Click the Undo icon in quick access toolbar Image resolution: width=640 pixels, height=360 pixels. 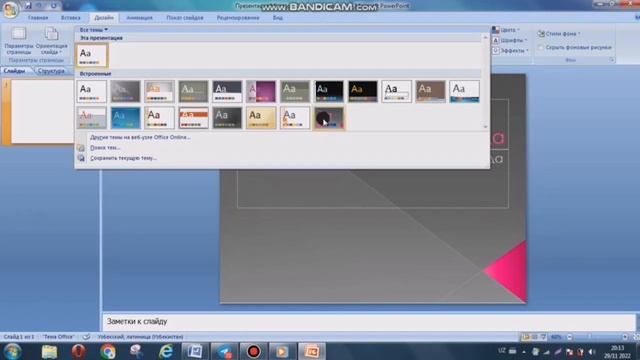pyautogui.click(x=40, y=6)
